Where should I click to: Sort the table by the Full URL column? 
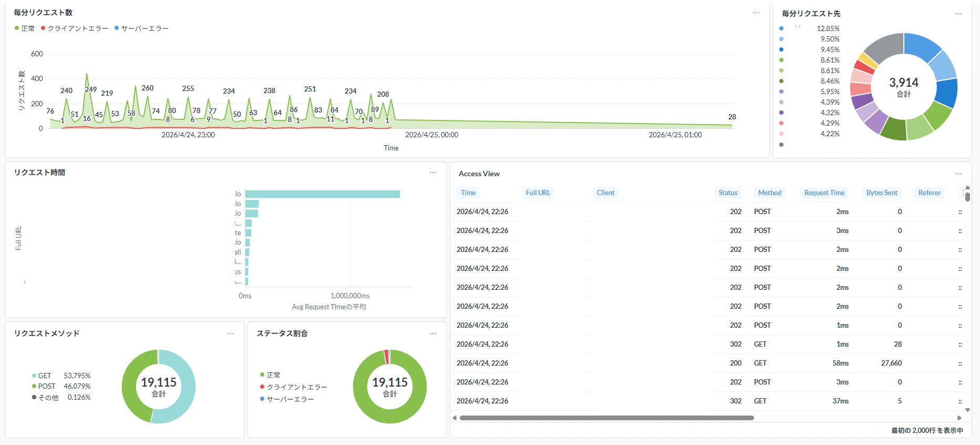click(x=538, y=193)
